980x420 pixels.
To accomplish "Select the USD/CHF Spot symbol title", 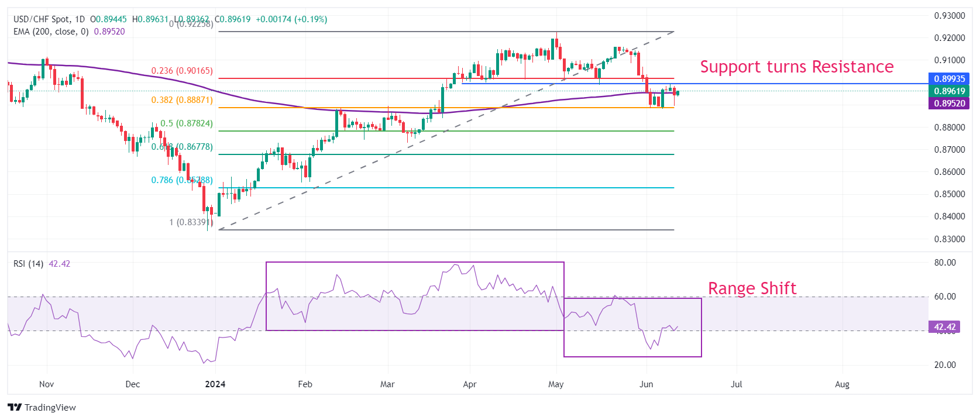I will pyautogui.click(x=42, y=19).
